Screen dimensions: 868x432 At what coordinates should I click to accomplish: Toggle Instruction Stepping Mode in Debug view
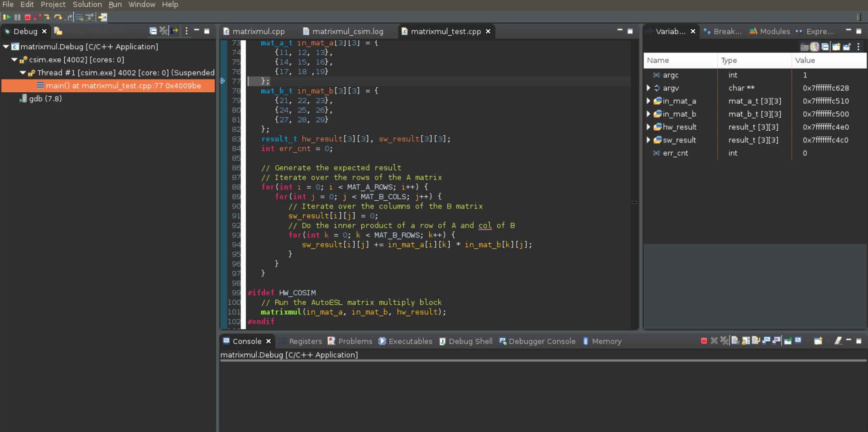[174, 31]
